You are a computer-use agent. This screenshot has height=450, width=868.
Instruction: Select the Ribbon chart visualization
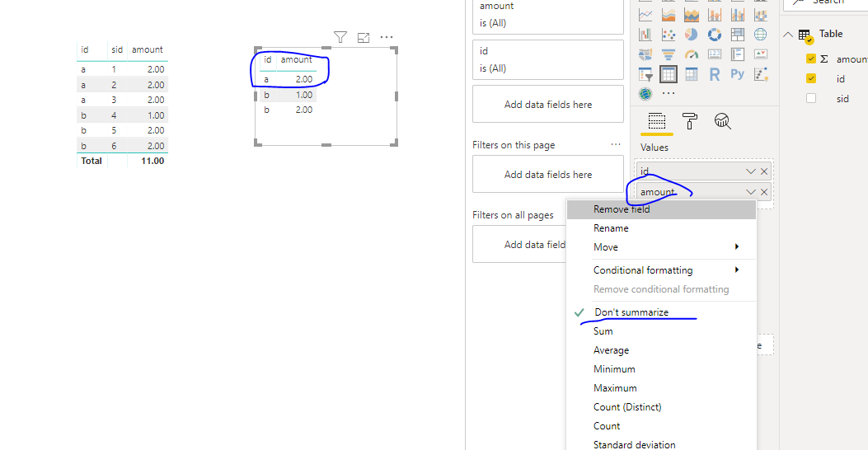click(x=761, y=15)
